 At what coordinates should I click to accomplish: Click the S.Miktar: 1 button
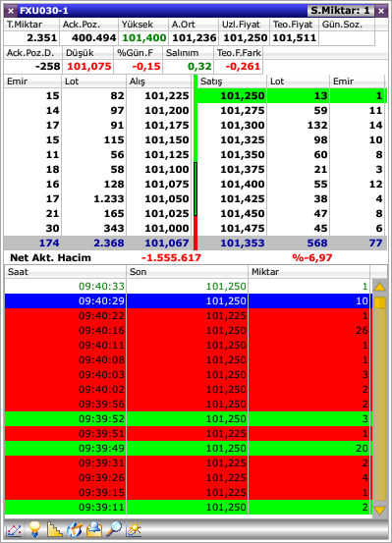(340, 11)
